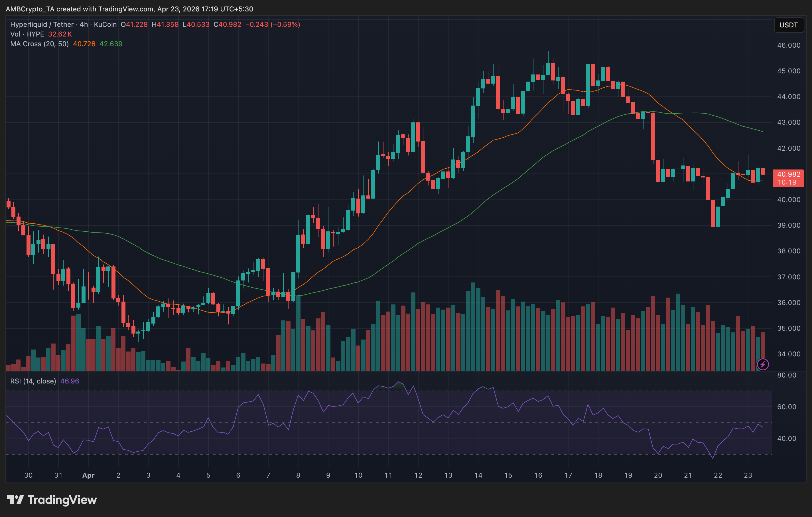Click the orange 40.726 MA value

[84, 44]
